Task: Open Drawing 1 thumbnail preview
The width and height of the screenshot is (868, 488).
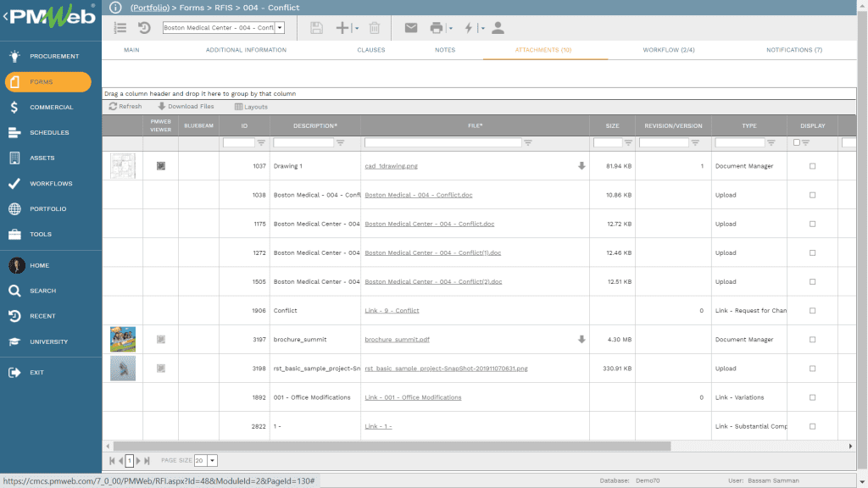Action: tap(123, 166)
